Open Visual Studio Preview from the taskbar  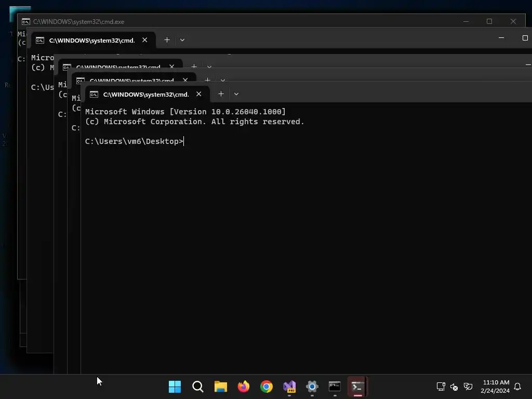coord(289,387)
